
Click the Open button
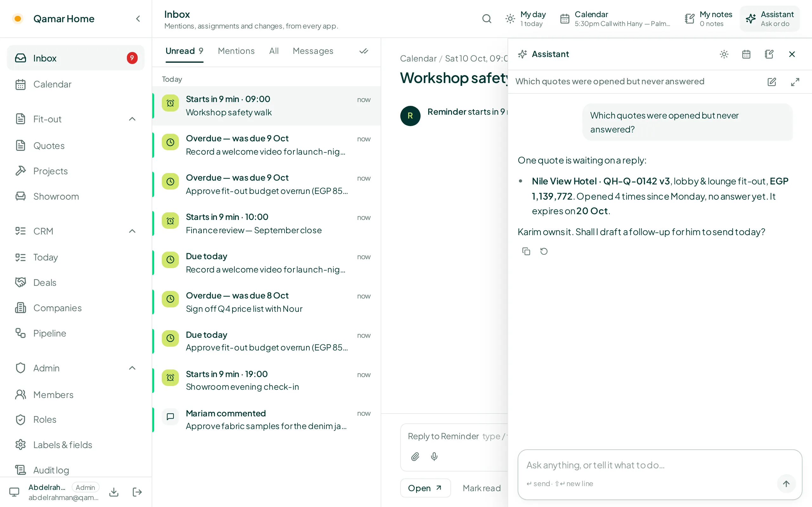425,488
